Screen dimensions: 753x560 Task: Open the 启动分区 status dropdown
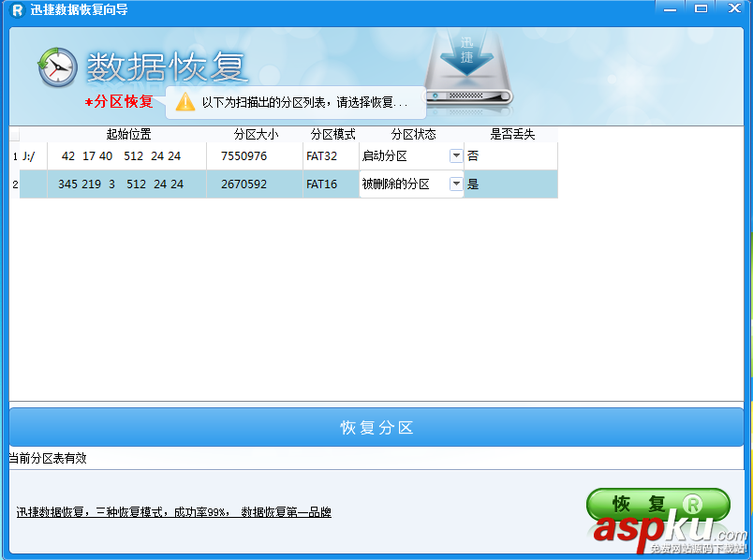456,155
